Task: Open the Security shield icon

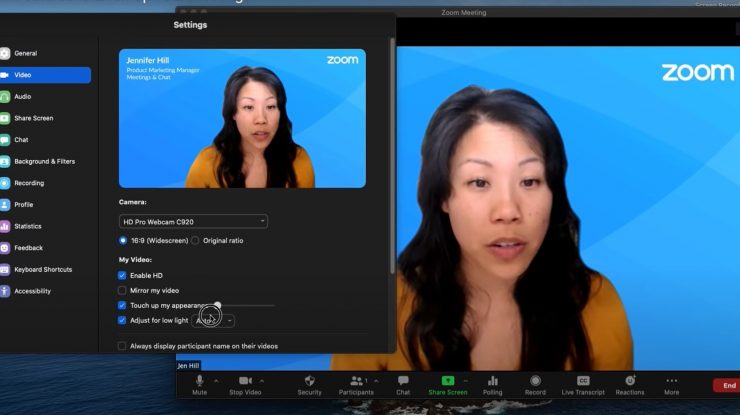Action: [310, 381]
